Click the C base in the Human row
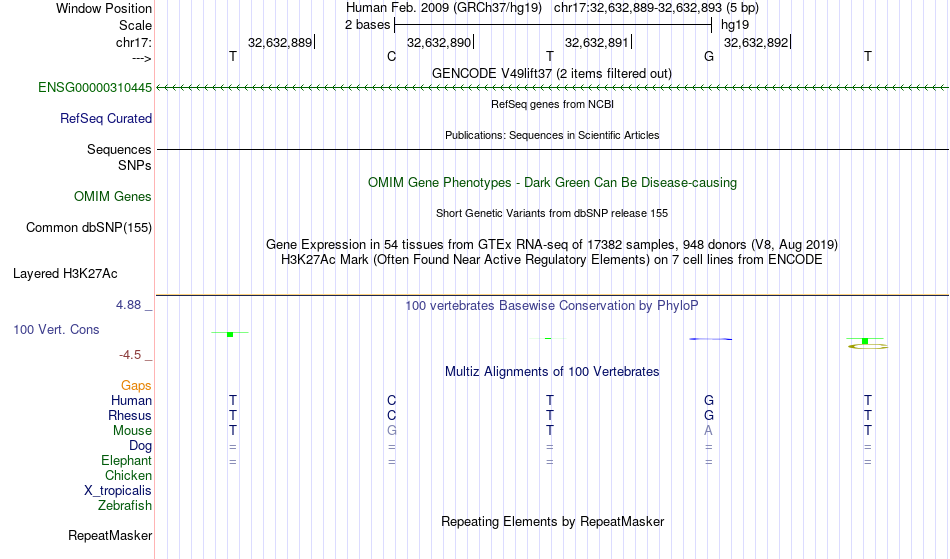The height and width of the screenshot is (559, 950). pos(391,400)
